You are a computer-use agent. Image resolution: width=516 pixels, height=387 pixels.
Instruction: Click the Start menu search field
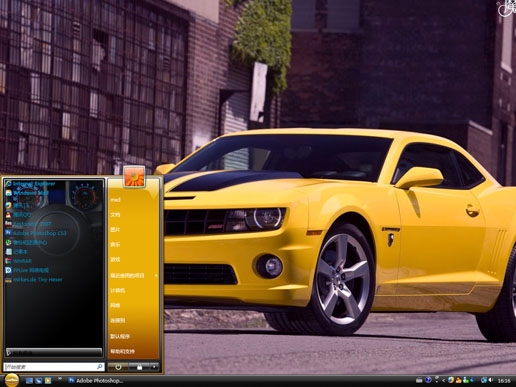tap(54, 367)
